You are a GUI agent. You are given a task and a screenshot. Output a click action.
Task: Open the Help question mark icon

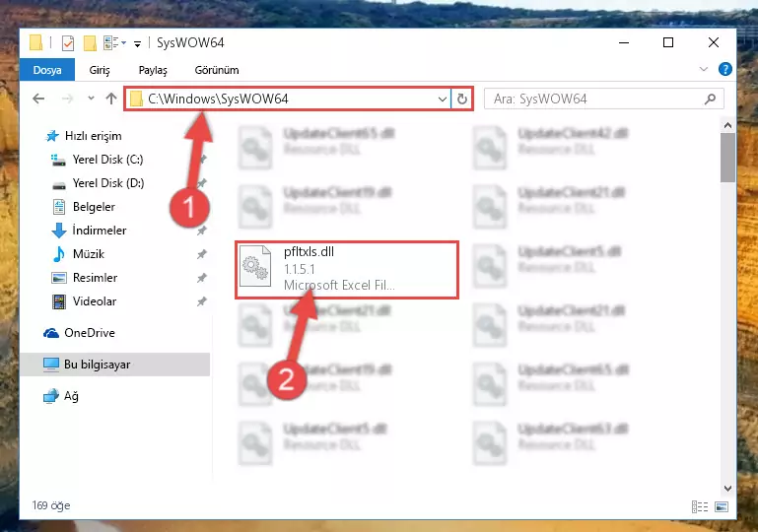tap(724, 69)
